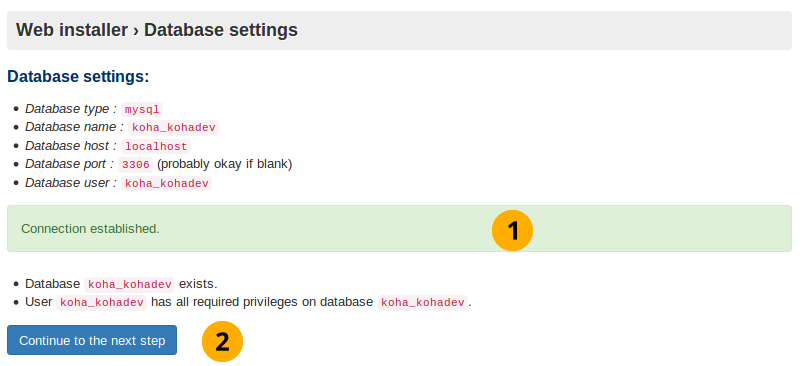Click the Database host label
This screenshot has width=803, height=366.
[71, 146]
